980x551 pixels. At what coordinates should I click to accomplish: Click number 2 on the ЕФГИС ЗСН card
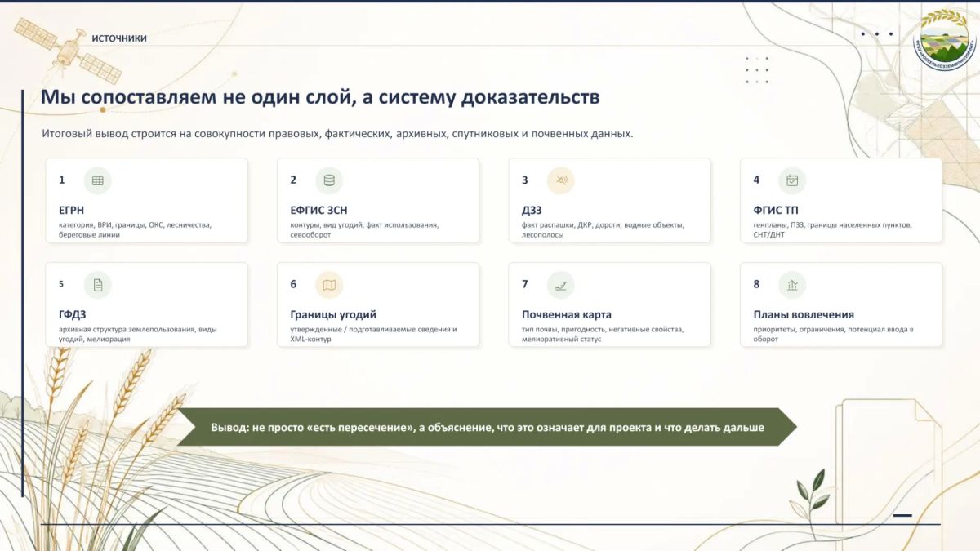point(293,180)
